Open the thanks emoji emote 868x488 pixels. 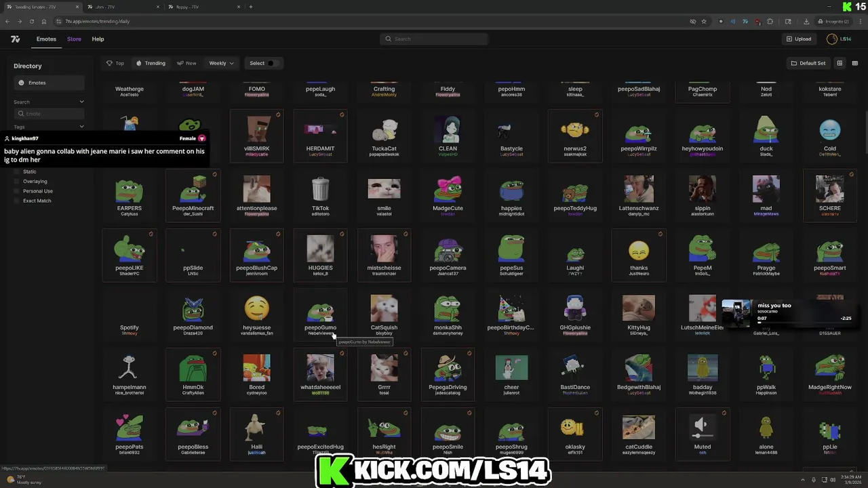[639, 255]
